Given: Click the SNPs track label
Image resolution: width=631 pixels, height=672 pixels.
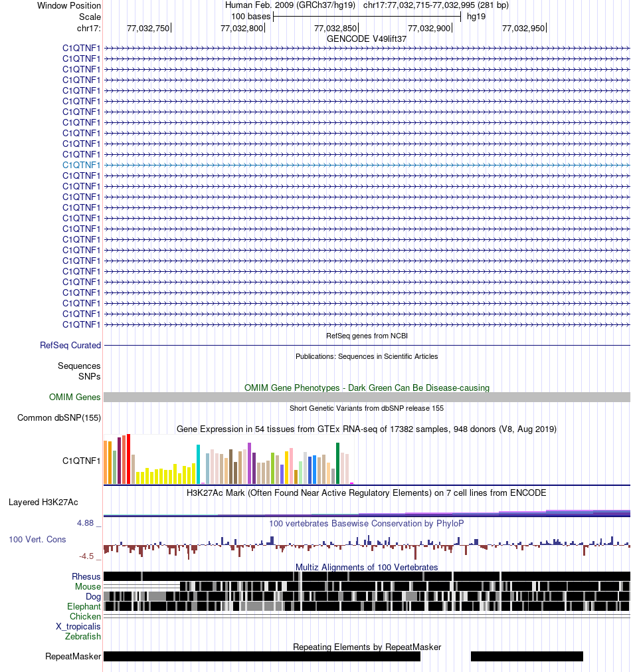Looking at the screenshot, I should (x=89, y=376).
